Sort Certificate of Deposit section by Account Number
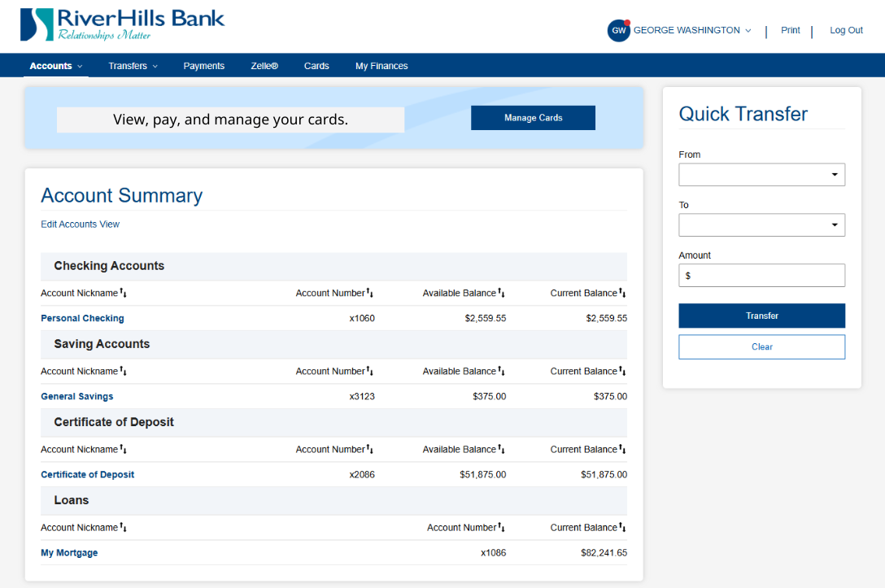Image resolution: width=885 pixels, height=588 pixels. 334,449
